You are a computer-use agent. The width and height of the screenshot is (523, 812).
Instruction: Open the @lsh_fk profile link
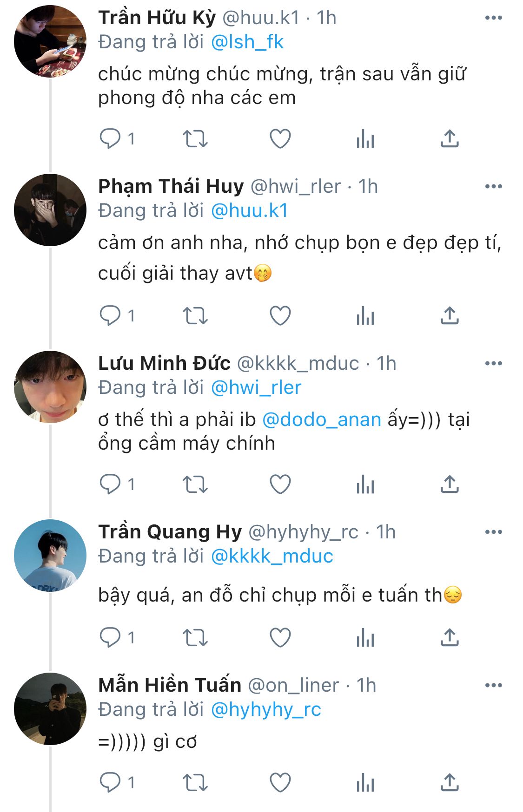point(247,42)
